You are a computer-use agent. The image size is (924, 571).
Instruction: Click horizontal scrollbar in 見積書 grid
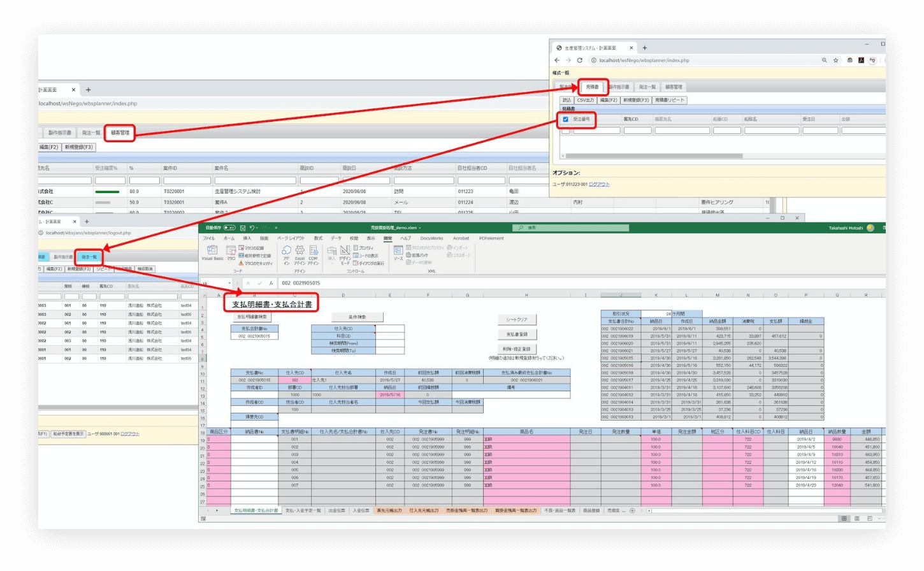click(x=654, y=155)
